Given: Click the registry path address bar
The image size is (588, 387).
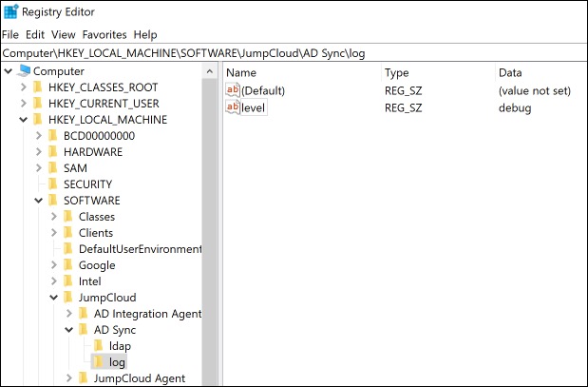Looking at the screenshot, I should 294,53.
